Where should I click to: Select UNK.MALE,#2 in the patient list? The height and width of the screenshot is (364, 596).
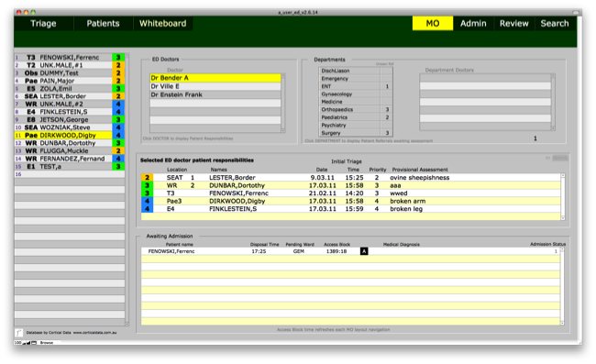tap(70, 105)
